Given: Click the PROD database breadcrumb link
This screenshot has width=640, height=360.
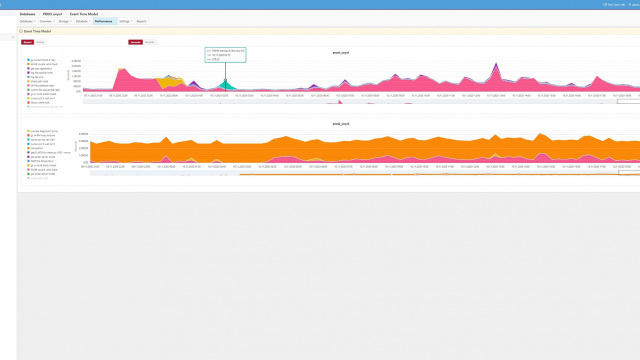Looking at the screenshot, I should pyautogui.click(x=53, y=14).
